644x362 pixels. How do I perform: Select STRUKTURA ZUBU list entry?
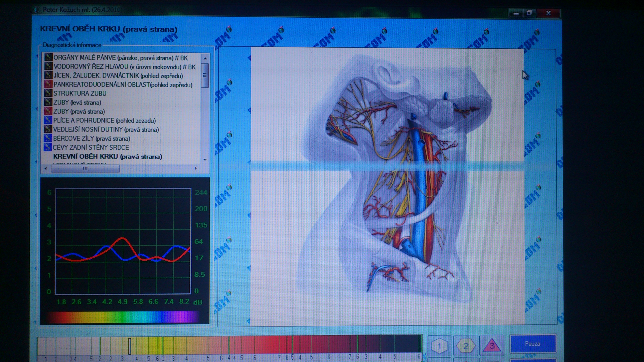[80, 93]
